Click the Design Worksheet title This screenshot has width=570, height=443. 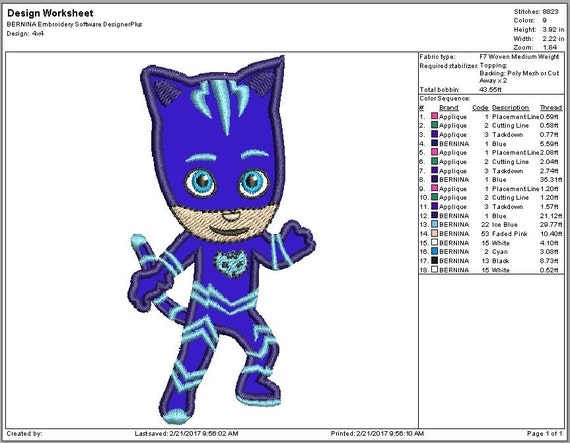(x=50, y=13)
